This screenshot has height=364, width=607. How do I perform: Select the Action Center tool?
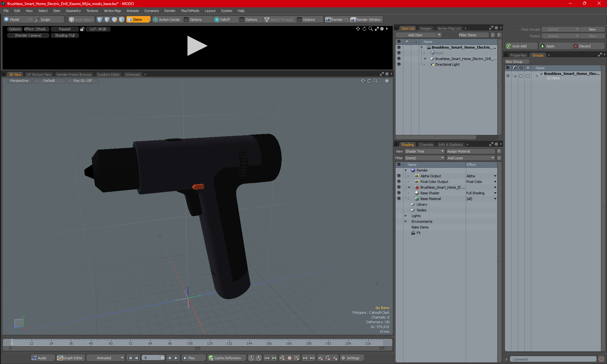[167, 20]
